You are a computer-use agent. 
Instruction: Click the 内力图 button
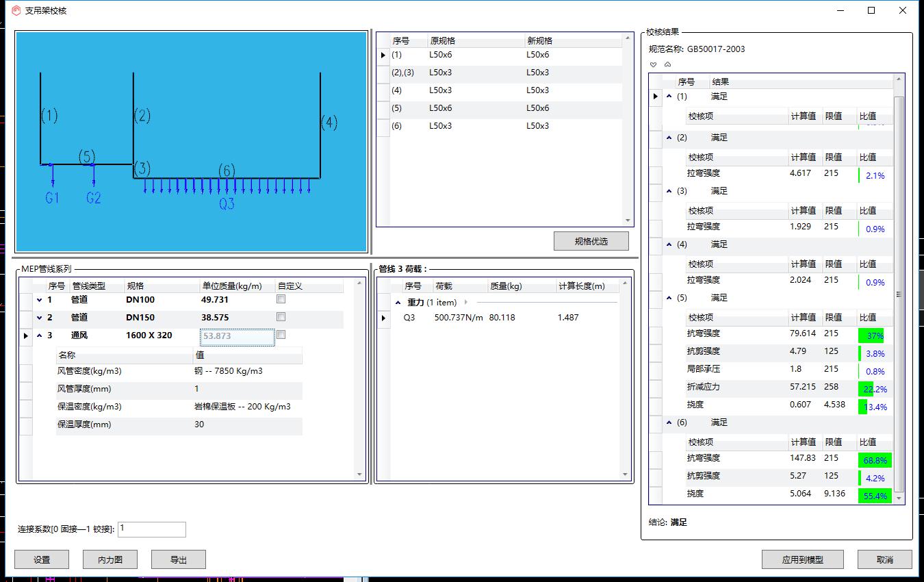point(110,559)
